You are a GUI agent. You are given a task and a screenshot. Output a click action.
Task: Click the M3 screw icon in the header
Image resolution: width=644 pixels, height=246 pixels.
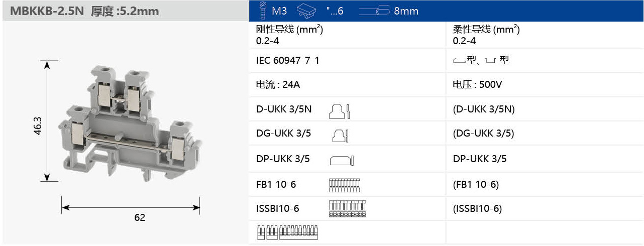262,10
